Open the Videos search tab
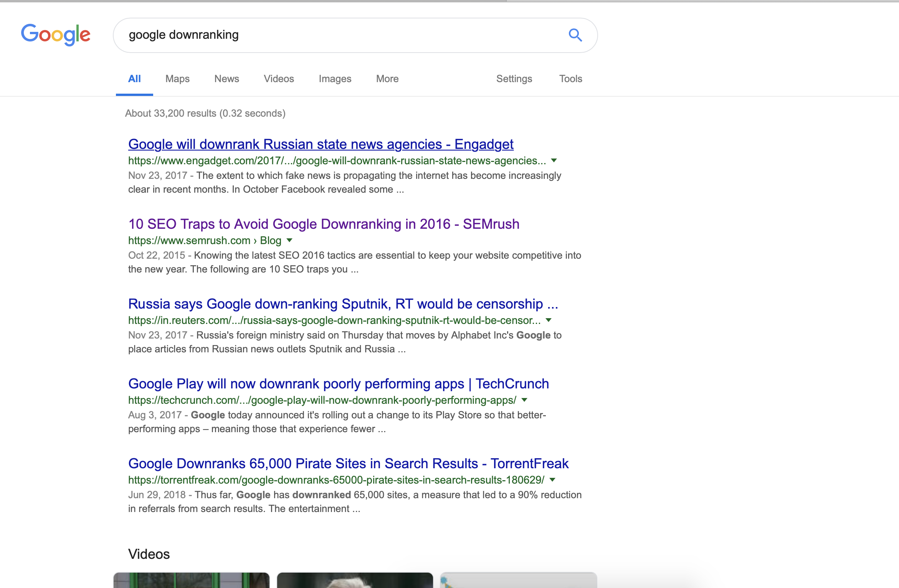899x588 pixels. (x=279, y=79)
